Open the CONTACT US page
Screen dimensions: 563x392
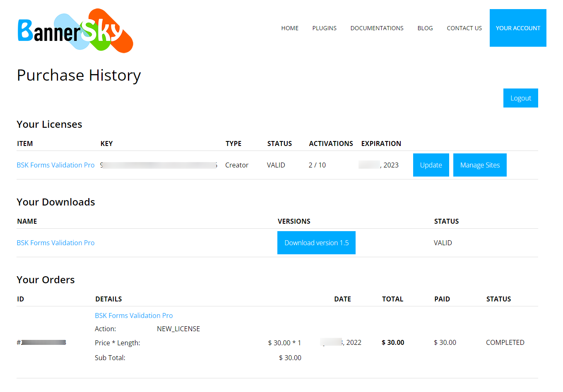tap(464, 28)
